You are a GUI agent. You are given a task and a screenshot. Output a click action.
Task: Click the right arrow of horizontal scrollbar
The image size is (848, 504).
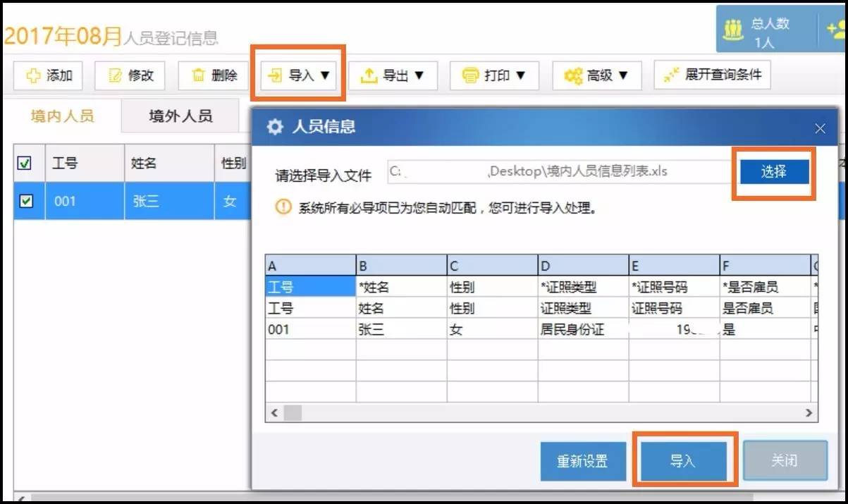809,413
